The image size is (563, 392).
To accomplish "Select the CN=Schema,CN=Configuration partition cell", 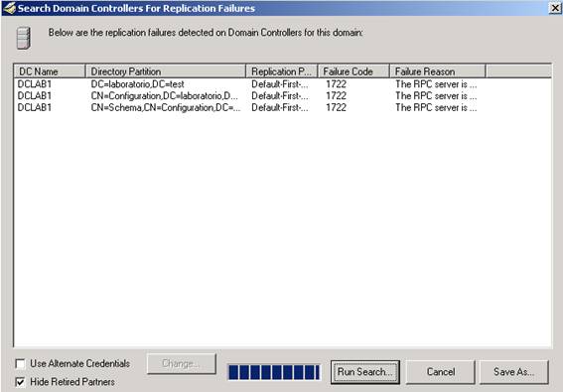I will (x=166, y=107).
